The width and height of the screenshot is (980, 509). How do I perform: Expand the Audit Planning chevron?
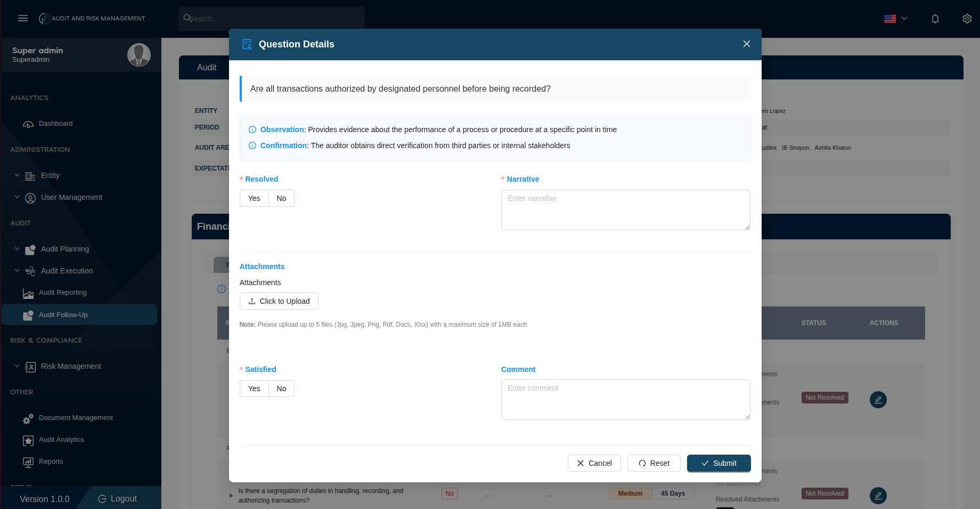(x=17, y=248)
